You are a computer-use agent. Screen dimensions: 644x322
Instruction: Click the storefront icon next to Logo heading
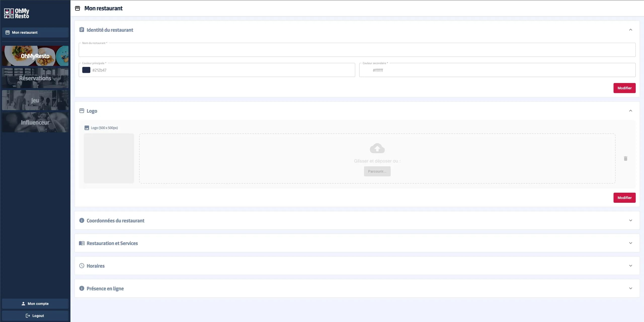click(82, 111)
